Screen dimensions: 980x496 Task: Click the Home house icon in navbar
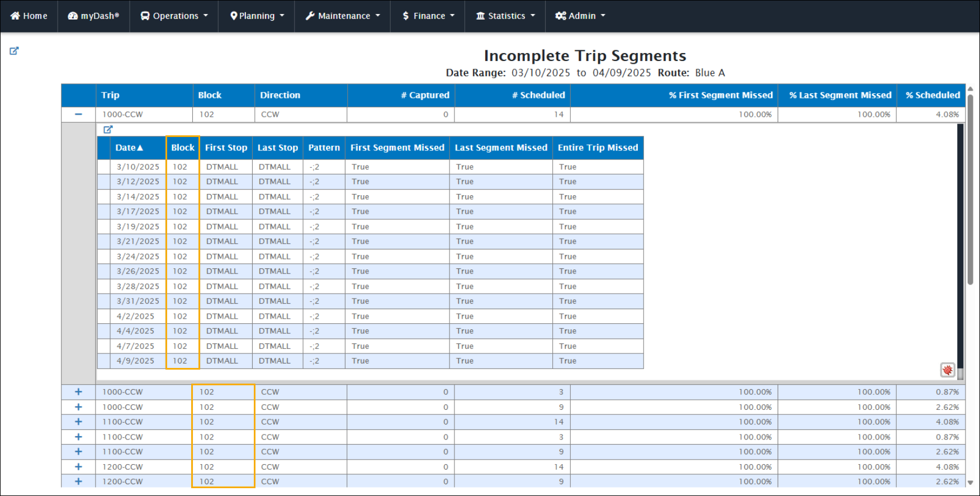click(16, 16)
